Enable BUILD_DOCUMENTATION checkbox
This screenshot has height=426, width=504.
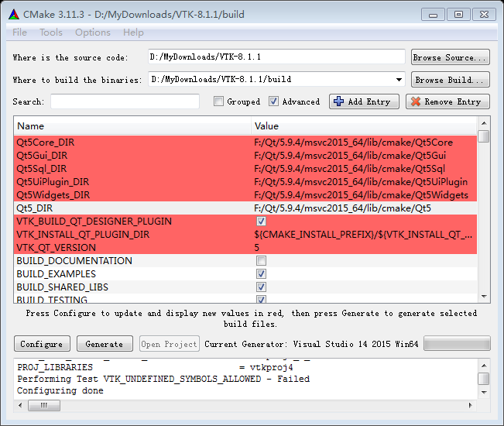(x=261, y=260)
